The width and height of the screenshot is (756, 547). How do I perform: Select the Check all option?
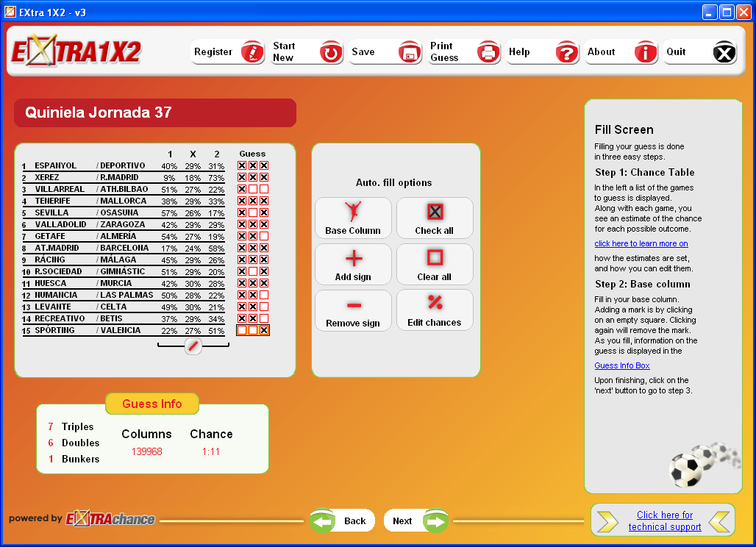tap(435, 218)
